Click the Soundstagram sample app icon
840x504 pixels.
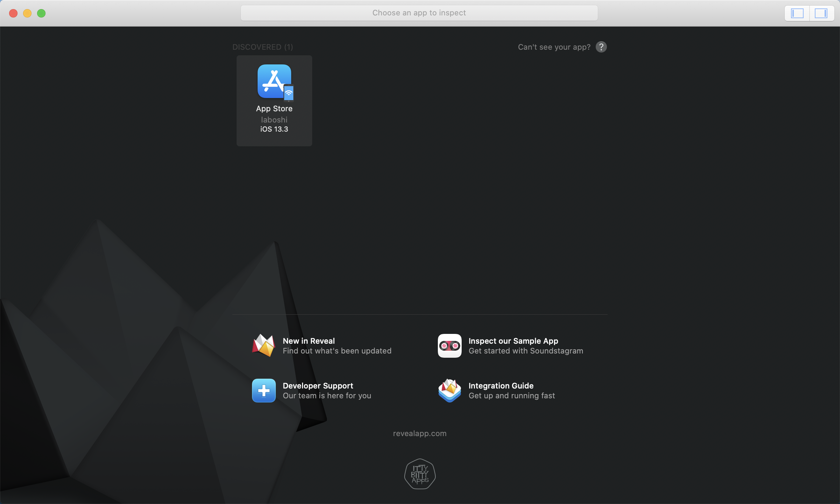[x=450, y=346]
